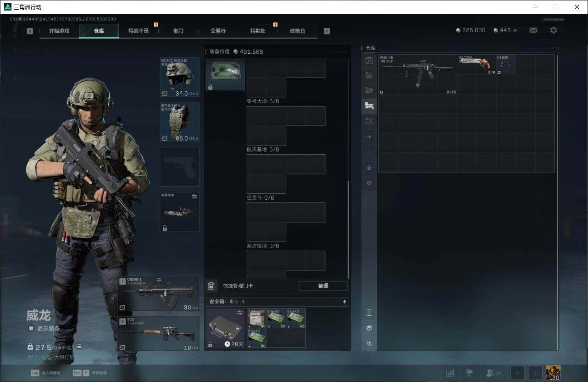Viewport: 588px width, 382px height.
Task: Select the MC201 helmet slot
Action: pyautogui.click(x=179, y=77)
